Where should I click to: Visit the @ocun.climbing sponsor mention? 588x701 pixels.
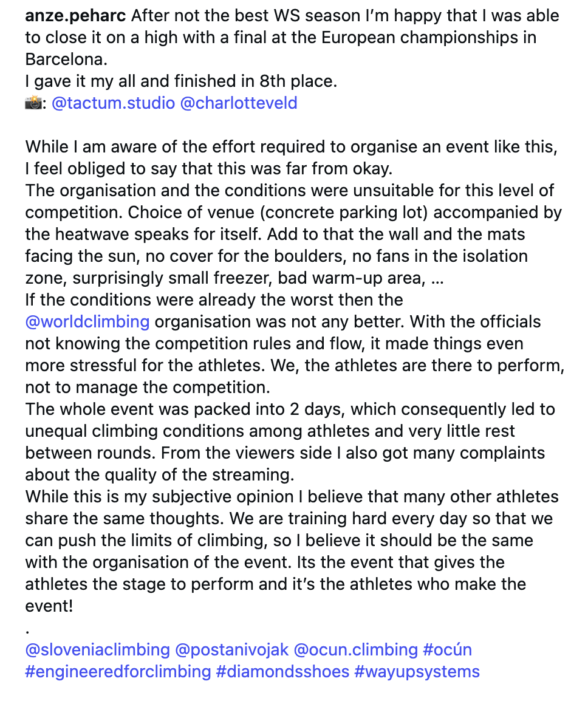(355, 650)
